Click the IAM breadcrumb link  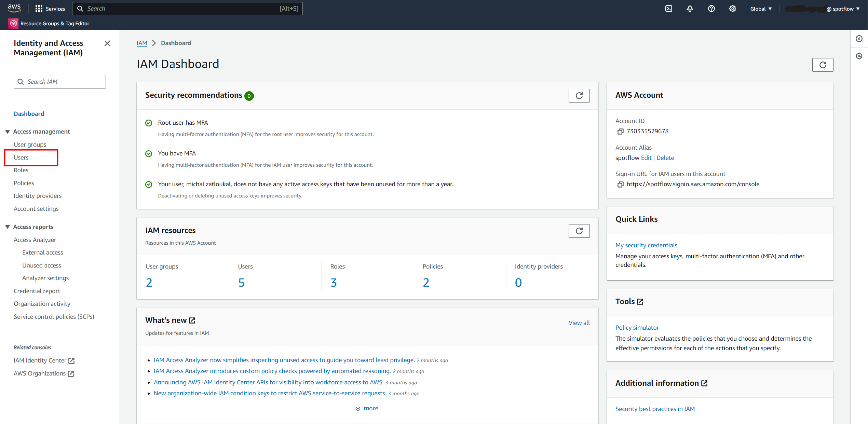tap(142, 43)
